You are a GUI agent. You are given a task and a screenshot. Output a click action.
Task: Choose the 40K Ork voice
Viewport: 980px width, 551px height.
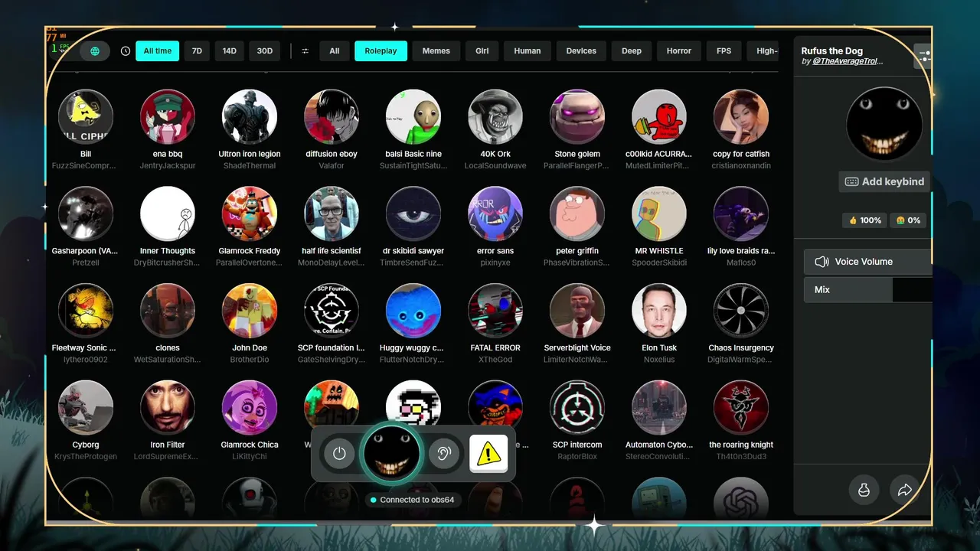pos(495,117)
